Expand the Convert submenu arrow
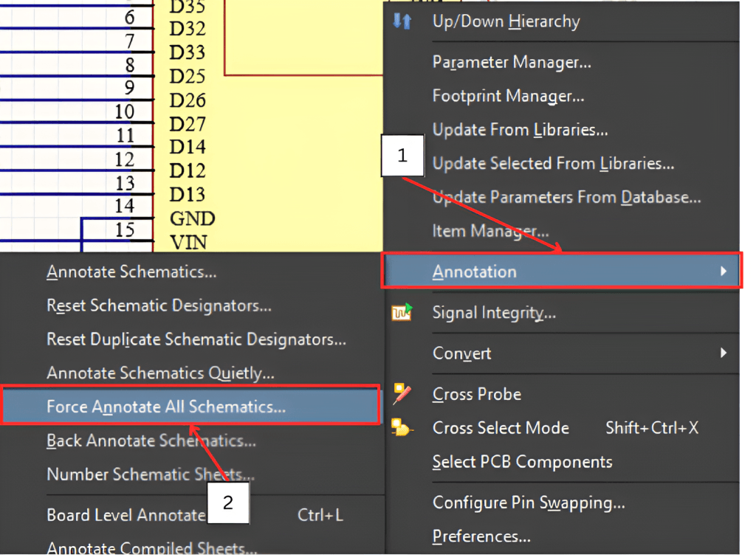Viewport: 756px width, 560px height. (x=724, y=353)
